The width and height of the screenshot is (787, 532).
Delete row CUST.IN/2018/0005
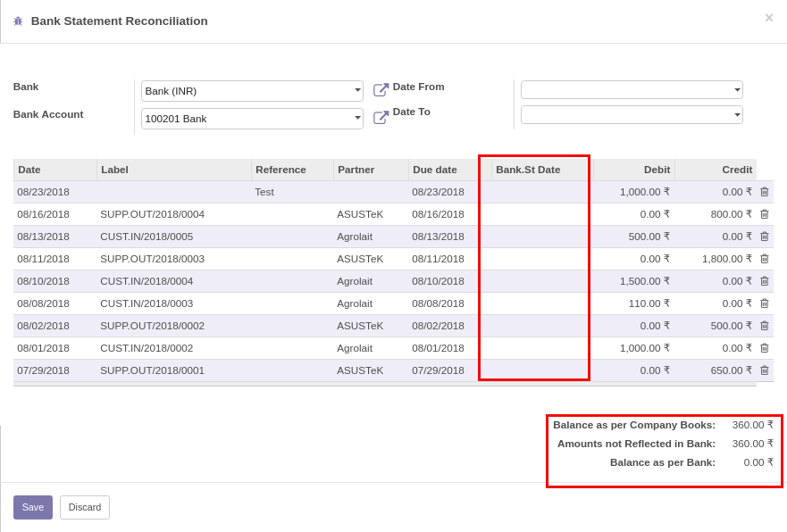click(x=764, y=237)
